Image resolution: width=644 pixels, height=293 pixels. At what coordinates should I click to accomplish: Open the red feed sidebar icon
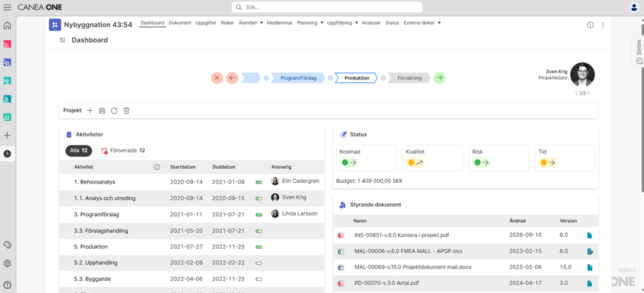(7, 44)
